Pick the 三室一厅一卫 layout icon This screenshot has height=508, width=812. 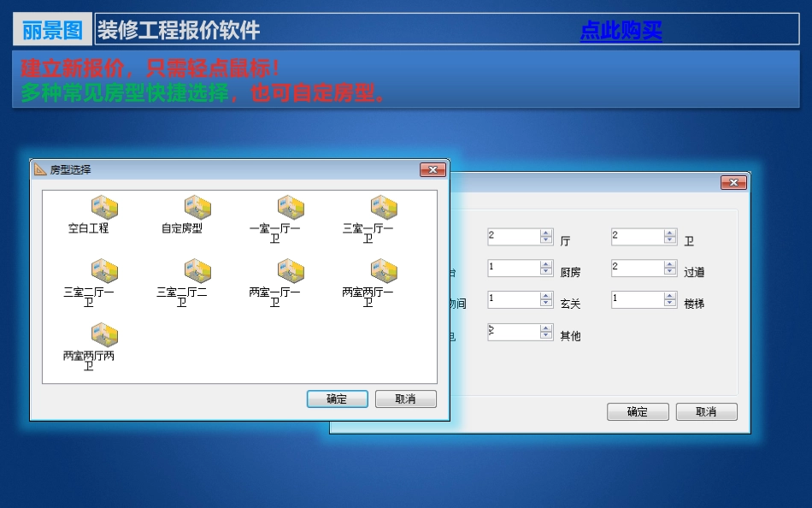384,207
